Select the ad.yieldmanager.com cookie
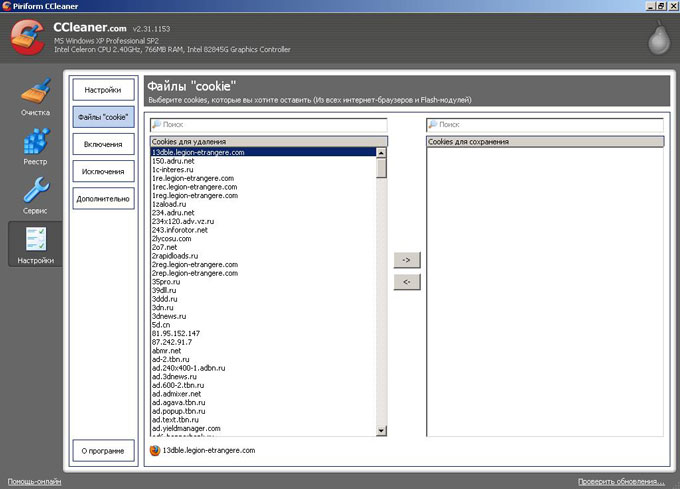 pyautogui.click(x=263, y=428)
